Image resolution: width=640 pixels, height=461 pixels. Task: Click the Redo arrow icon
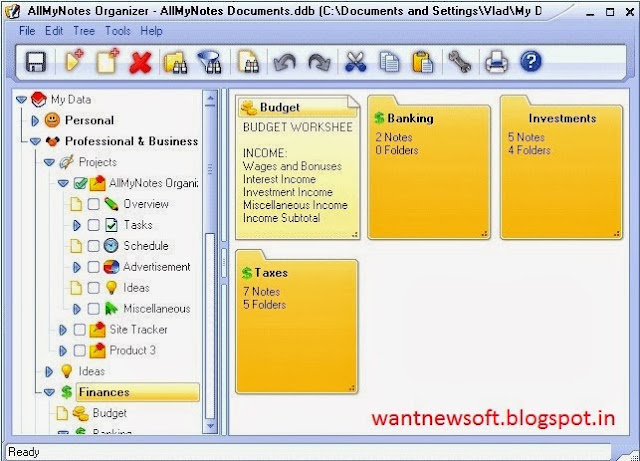click(x=319, y=62)
